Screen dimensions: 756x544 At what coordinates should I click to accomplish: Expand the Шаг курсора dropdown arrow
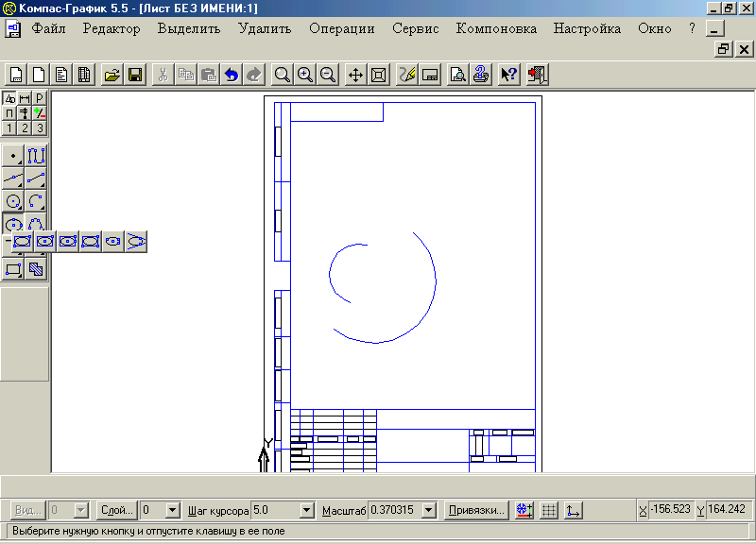tap(306, 510)
